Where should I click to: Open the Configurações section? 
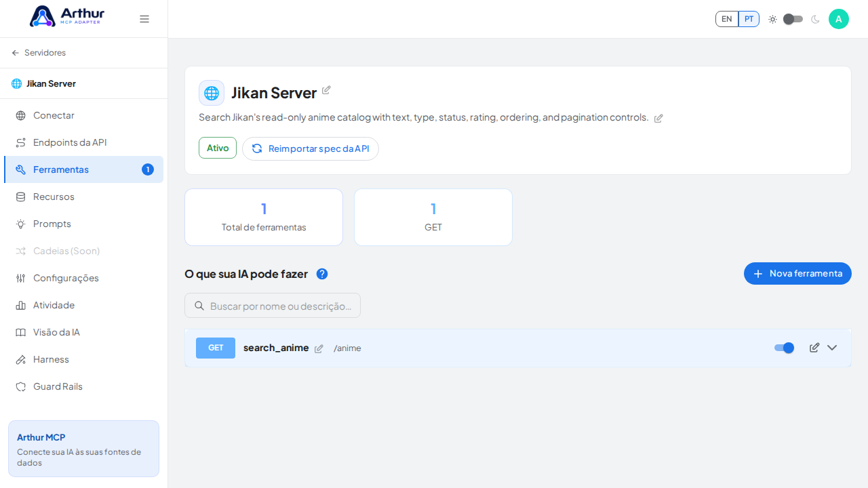(83, 278)
